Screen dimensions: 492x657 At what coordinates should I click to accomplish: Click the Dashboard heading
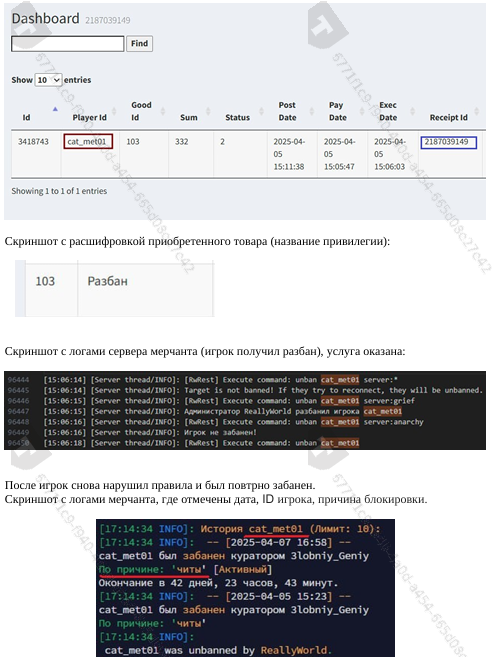(x=45, y=18)
